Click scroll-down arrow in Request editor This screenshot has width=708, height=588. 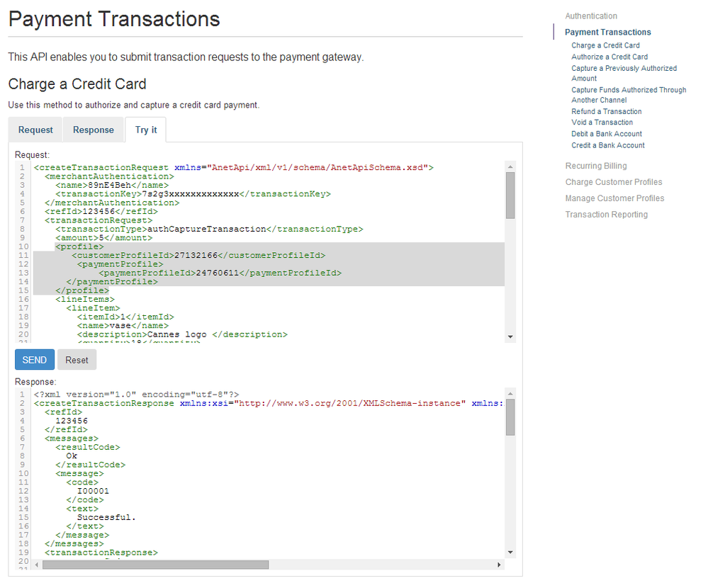pyautogui.click(x=510, y=337)
